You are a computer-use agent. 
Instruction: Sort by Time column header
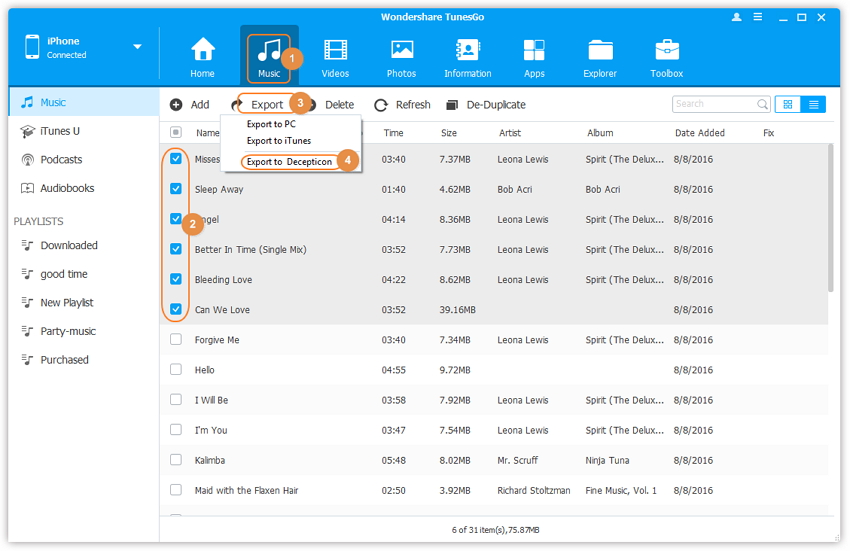(x=393, y=133)
